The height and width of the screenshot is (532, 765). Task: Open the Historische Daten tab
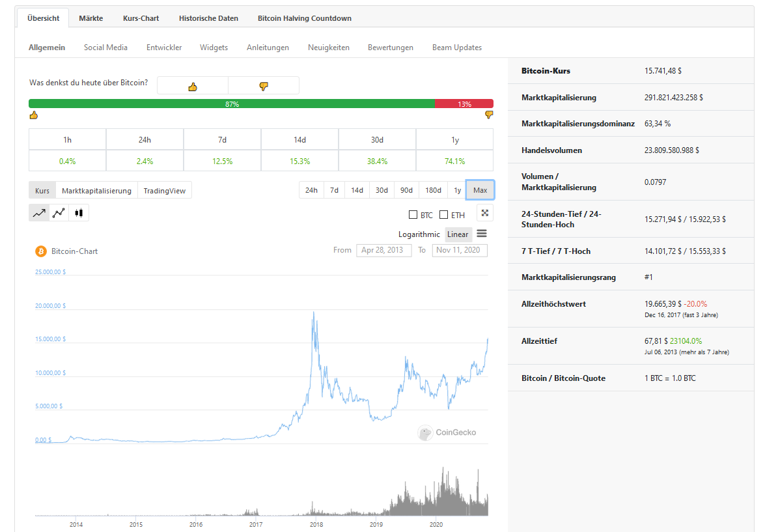click(x=208, y=18)
